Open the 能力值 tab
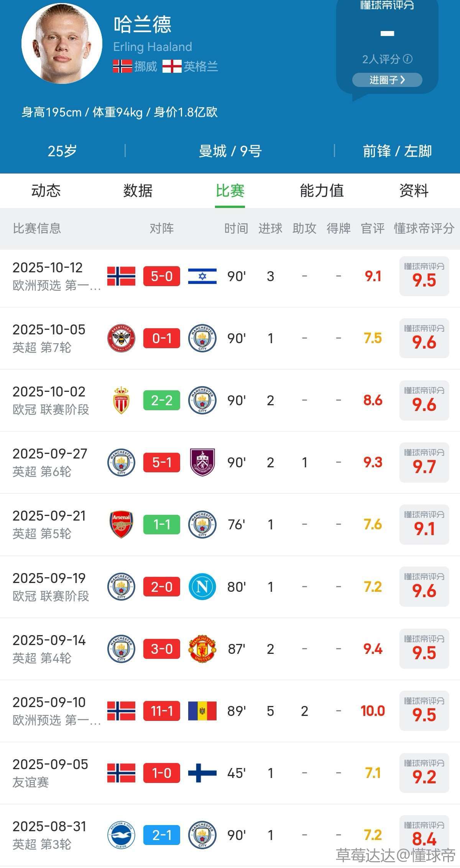This screenshot has width=460, height=868. [322, 191]
